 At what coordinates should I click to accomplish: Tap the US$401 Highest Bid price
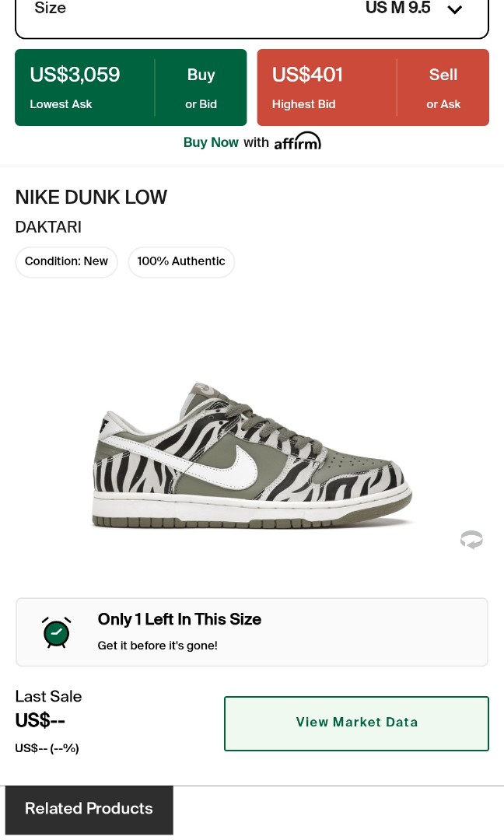coord(307,75)
